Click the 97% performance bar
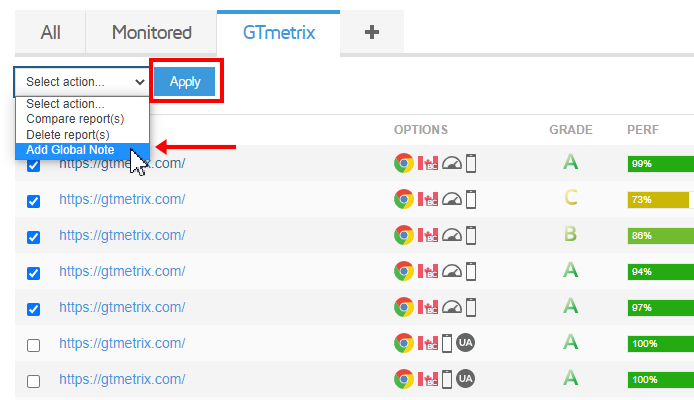Screen dimensions: 694x400 click(x=661, y=308)
